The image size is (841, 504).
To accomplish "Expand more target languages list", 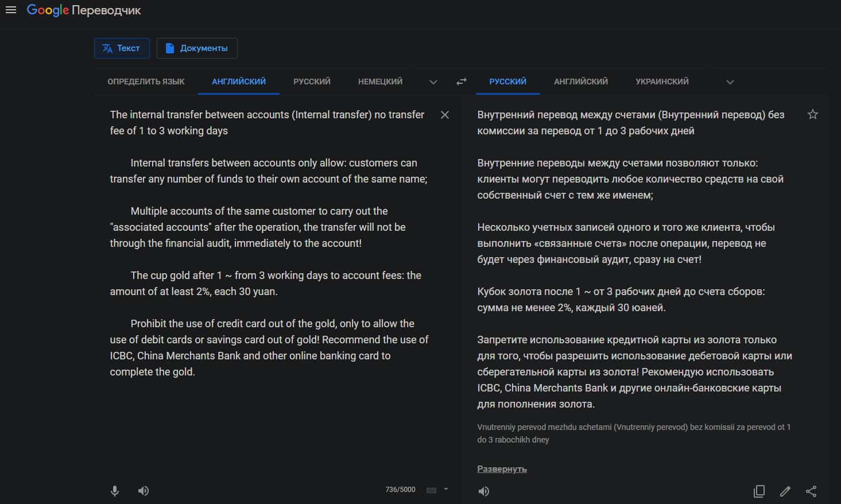I will coord(730,82).
